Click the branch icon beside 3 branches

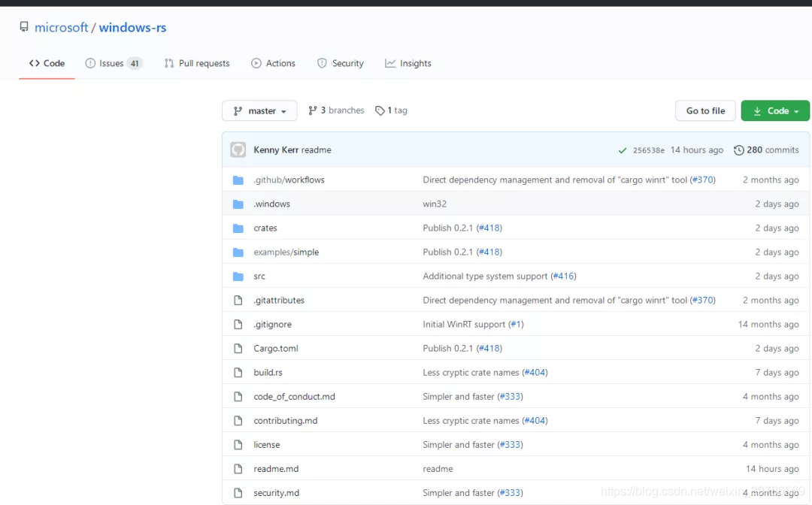[x=312, y=110]
